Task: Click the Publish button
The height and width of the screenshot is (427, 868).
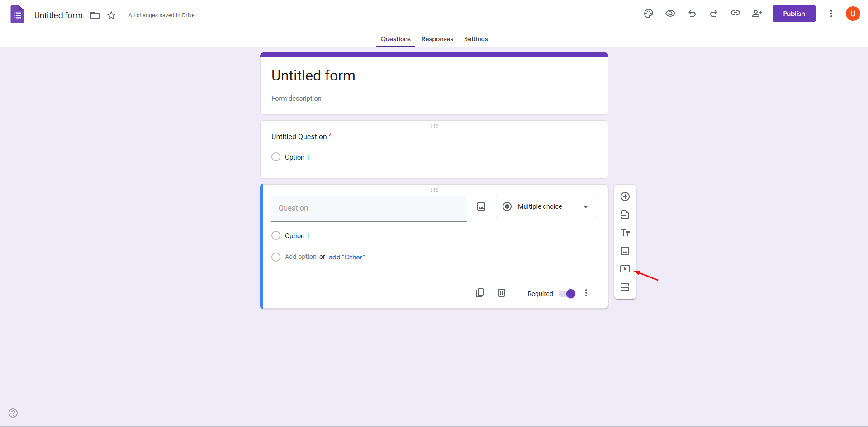Action: tap(794, 14)
